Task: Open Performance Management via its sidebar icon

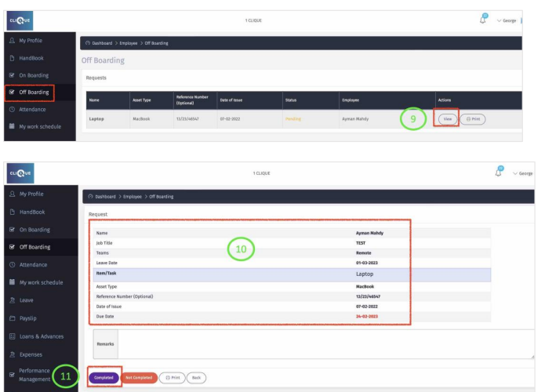Action: [x=11, y=375]
